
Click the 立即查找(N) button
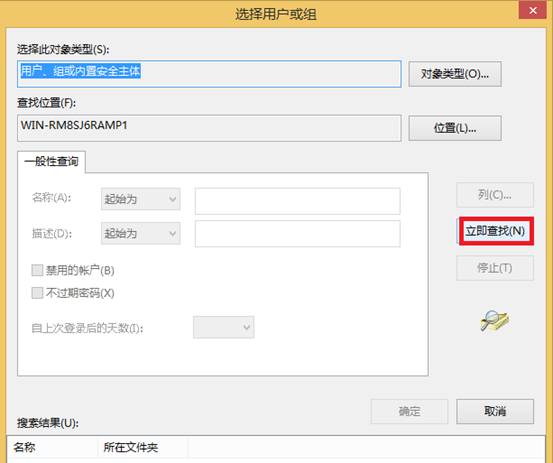pos(495,231)
